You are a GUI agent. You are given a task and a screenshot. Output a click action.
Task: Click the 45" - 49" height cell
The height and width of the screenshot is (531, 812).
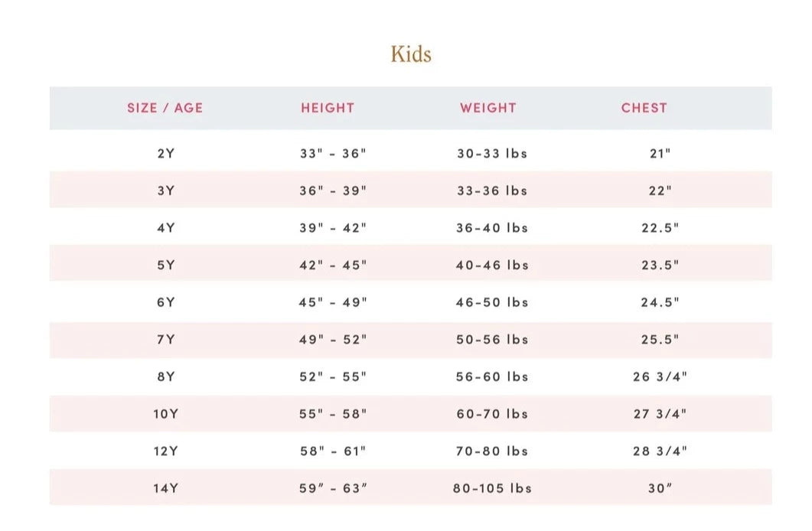point(333,302)
